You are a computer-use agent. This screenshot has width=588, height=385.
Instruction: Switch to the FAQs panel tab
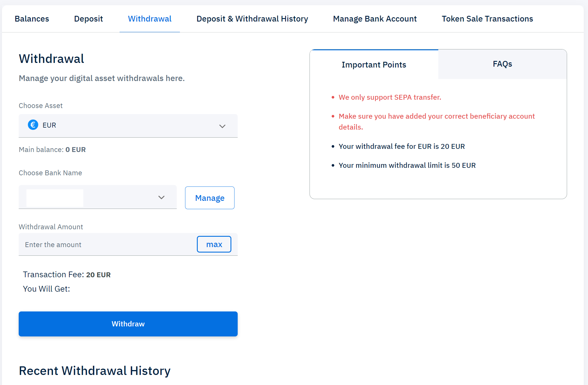[502, 64]
